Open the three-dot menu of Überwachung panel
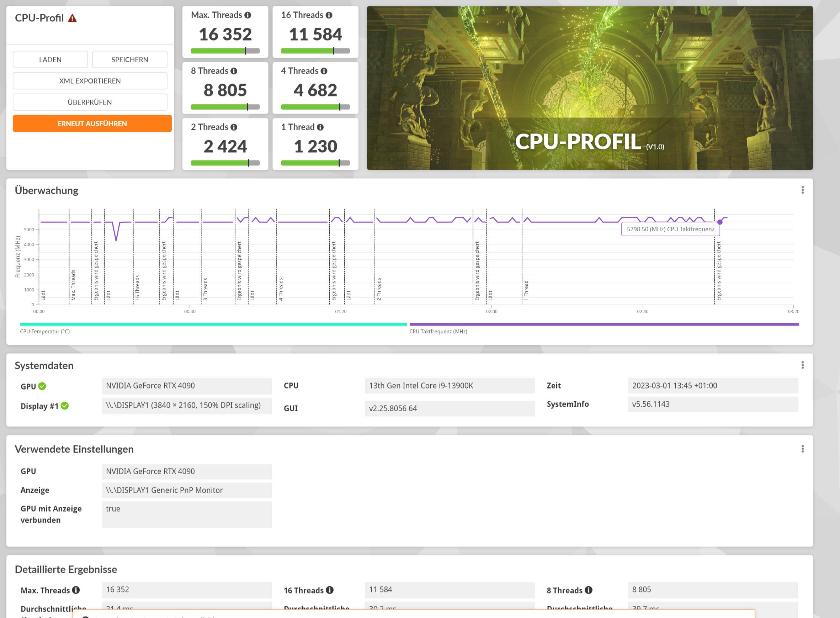The image size is (840, 618). click(x=802, y=190)
